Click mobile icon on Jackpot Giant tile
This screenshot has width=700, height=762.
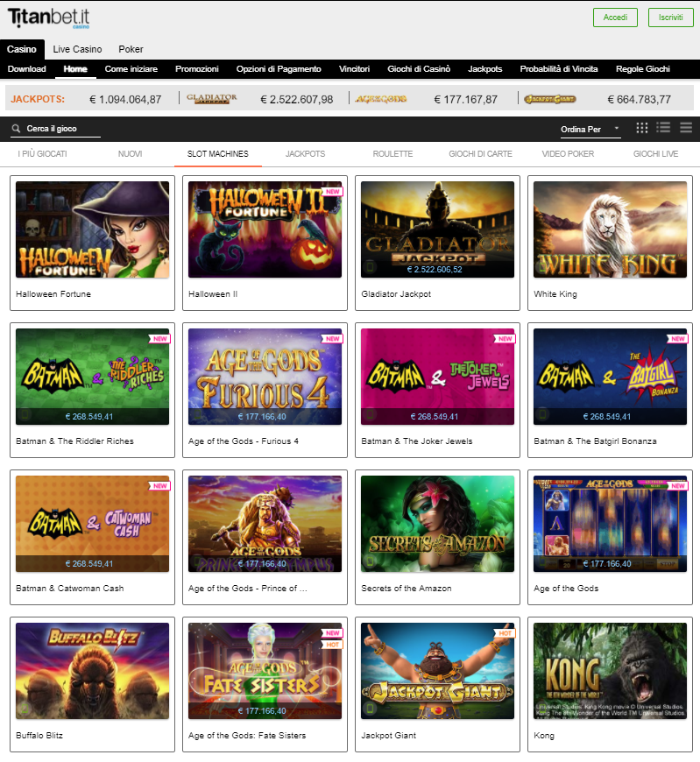(x=370, y=708)
